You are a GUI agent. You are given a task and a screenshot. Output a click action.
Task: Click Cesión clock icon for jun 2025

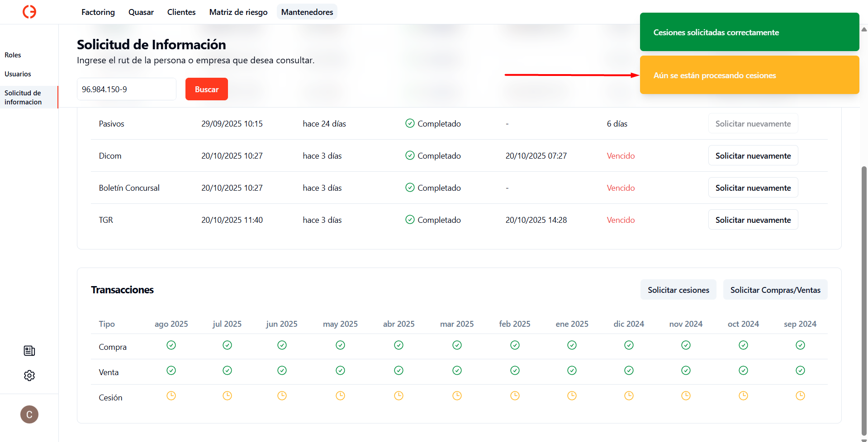pos(282,396)
